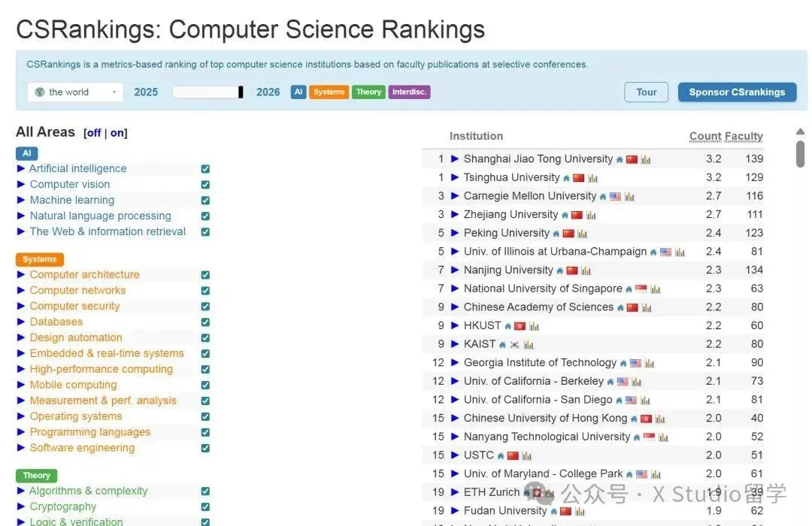Screen dimensions: 812x526
Task: Expand faculty list for Fudan University
Action: coord(455,511)
